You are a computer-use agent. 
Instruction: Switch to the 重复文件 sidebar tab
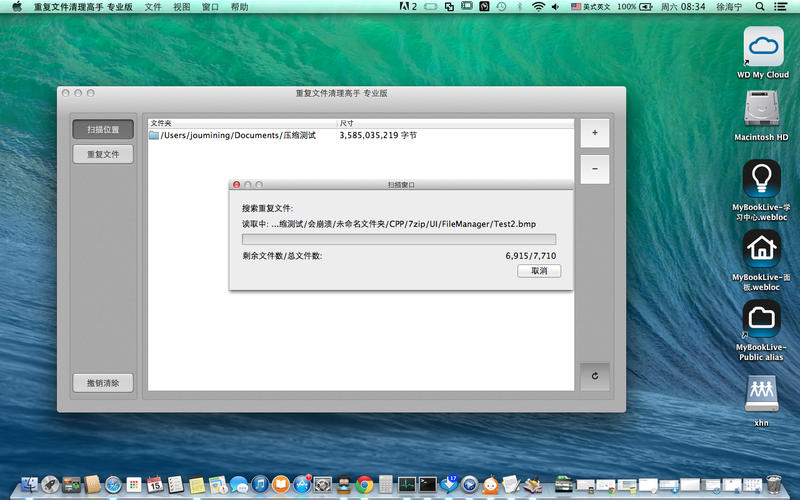click(103, 154)
